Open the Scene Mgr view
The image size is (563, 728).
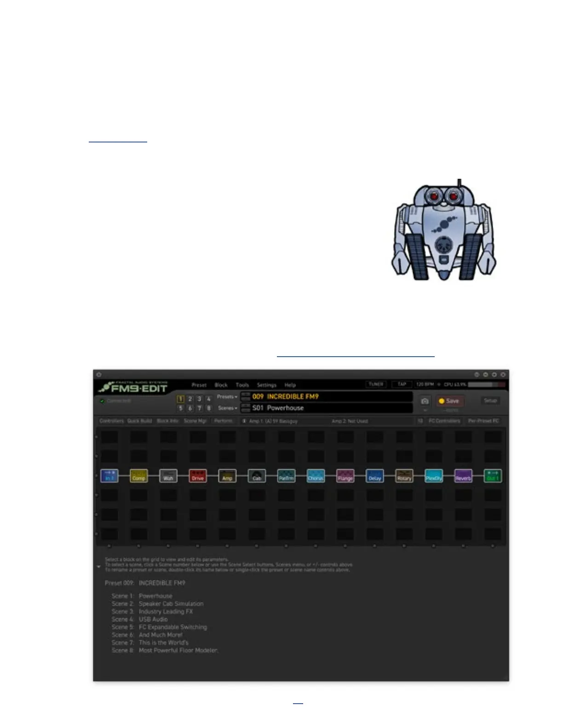pos(195,421)
